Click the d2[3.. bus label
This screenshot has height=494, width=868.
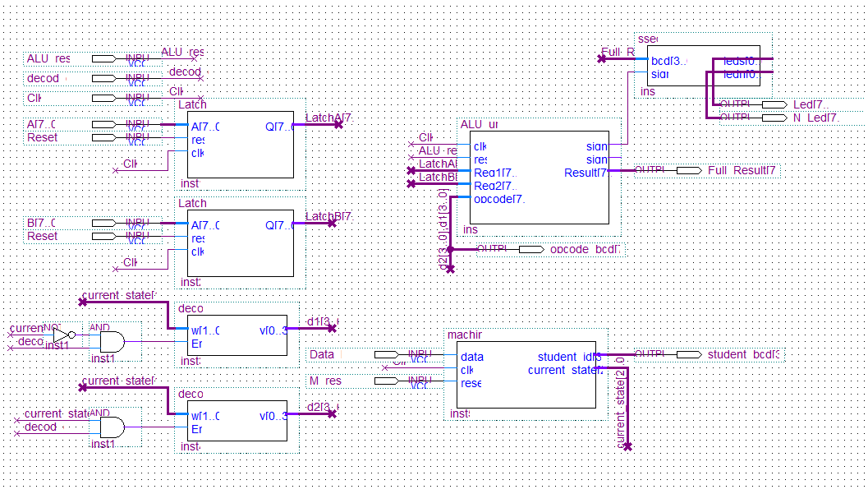322,407
